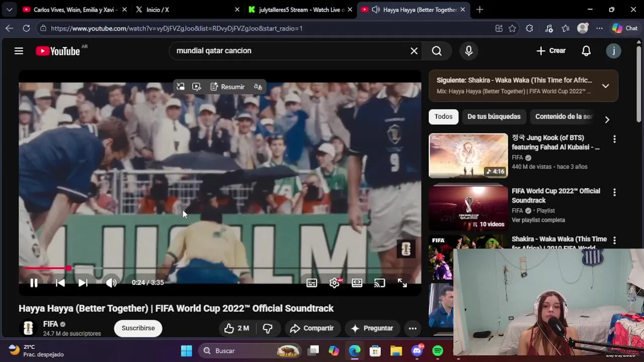Select the De tus búsquedas chip
Image resolution: width=644 pixels, height=362 pixels.
pyautogui.click(x=494, y=117)
